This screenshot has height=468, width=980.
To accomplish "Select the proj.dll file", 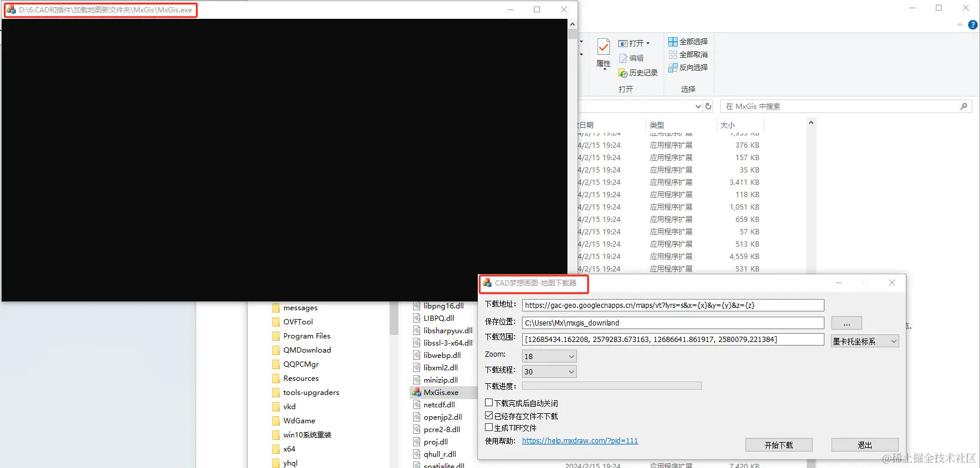I will pos(435,442).
